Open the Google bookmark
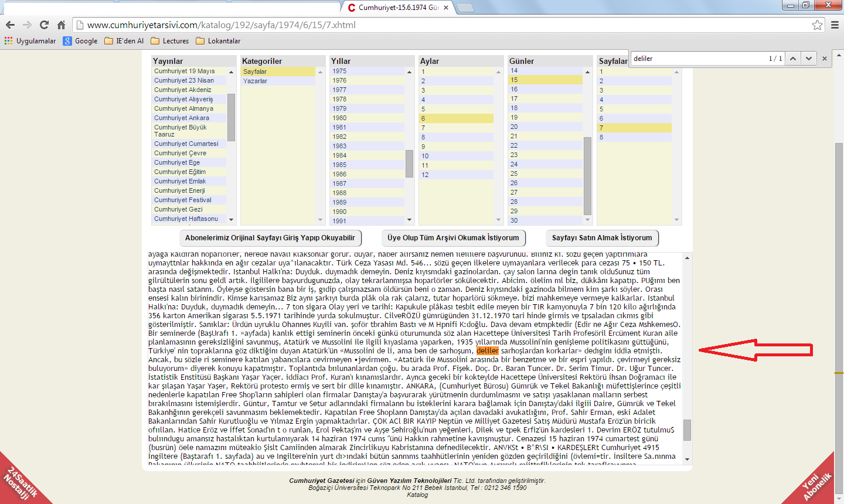 (x=80, y=41)
